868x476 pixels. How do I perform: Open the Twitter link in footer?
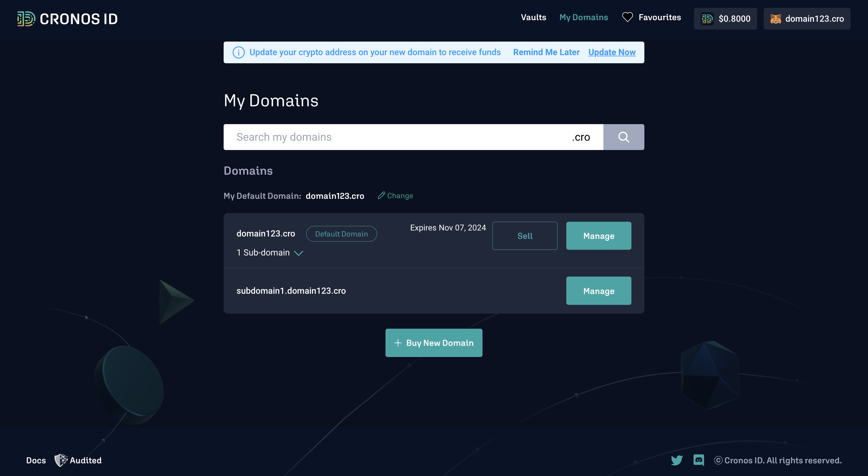click(677, 460)
